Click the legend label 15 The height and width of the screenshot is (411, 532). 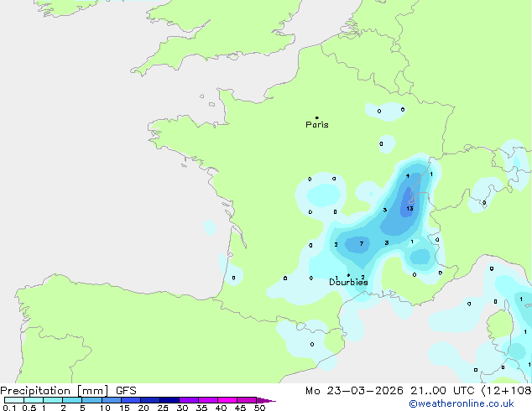(x=124, y=408)
